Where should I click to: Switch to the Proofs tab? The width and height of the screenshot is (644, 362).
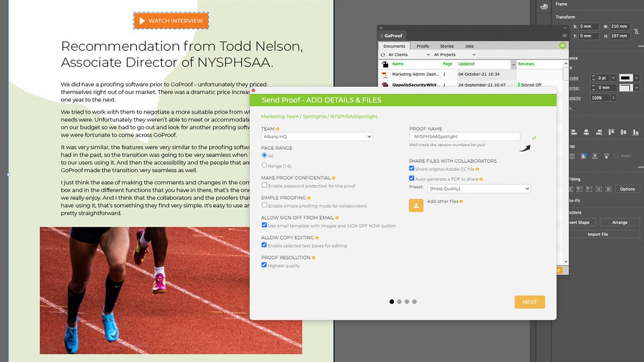pyautogui.click(x=422, y=46)
